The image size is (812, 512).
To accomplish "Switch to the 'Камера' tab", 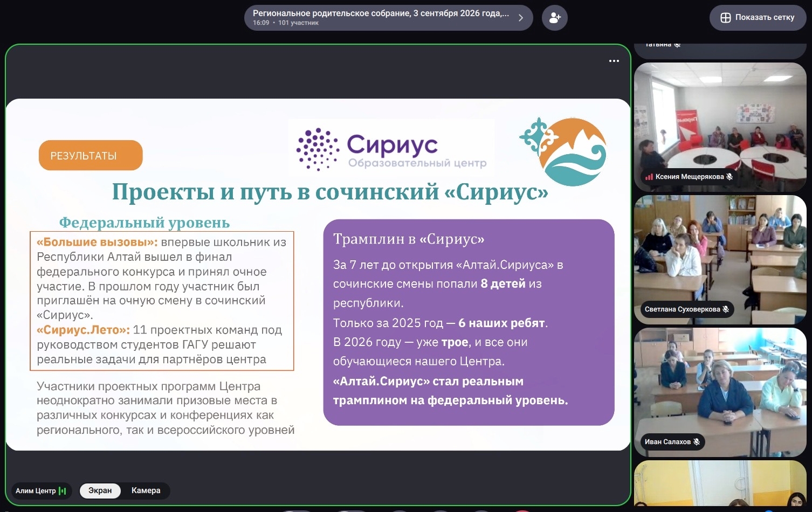I will (x=146, y=490).
